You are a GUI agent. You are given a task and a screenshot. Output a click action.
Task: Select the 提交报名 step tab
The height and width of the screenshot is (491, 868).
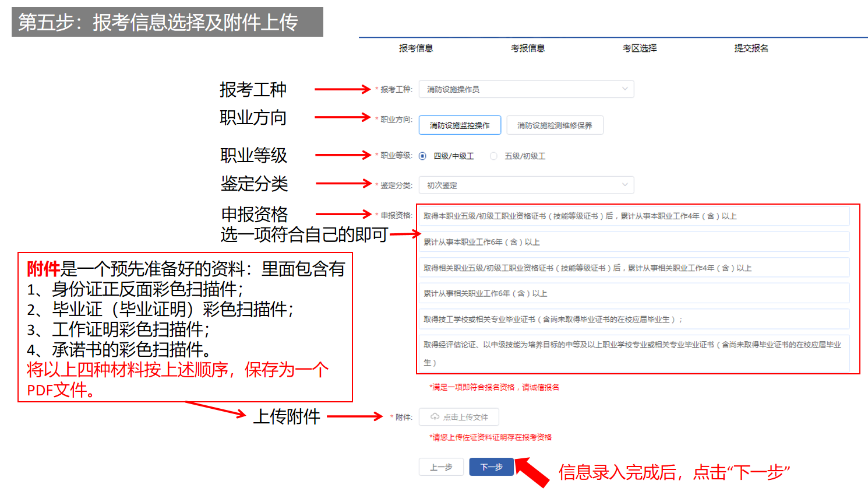coord(751,48)
